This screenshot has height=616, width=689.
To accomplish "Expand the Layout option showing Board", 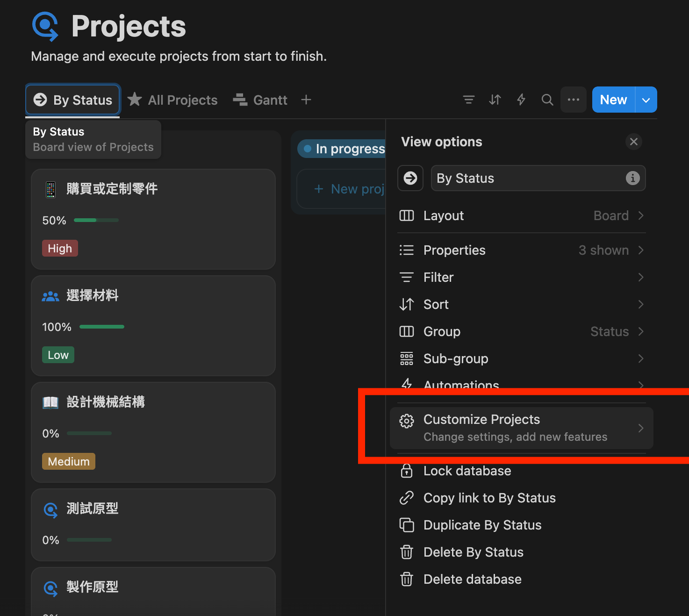I will [521, 215].
